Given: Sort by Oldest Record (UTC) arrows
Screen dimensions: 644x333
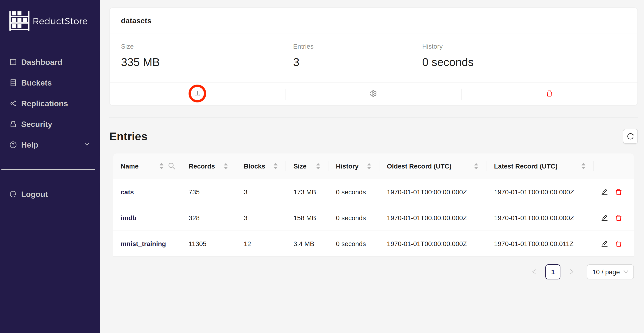Looking at the screenshot, I should (x=476, y=166).
